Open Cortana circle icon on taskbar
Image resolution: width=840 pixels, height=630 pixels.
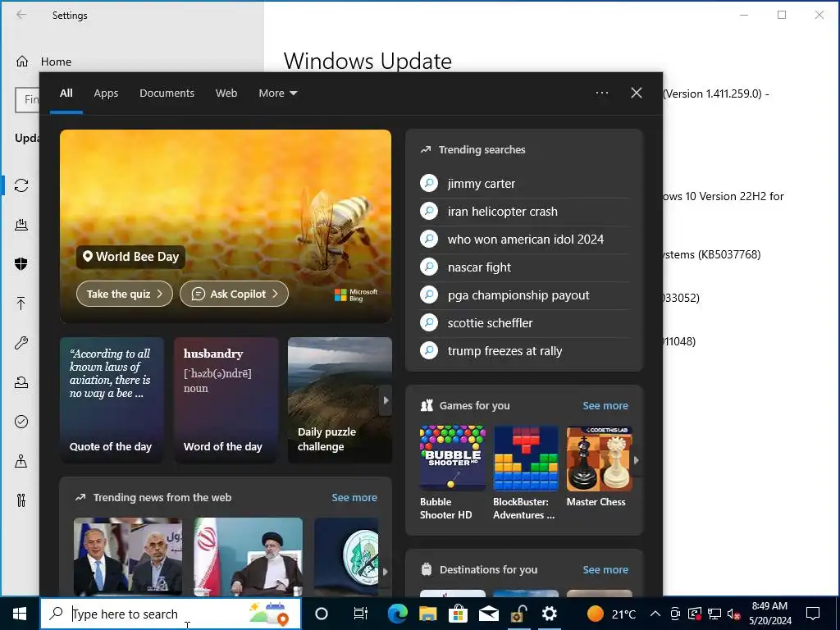322,614
